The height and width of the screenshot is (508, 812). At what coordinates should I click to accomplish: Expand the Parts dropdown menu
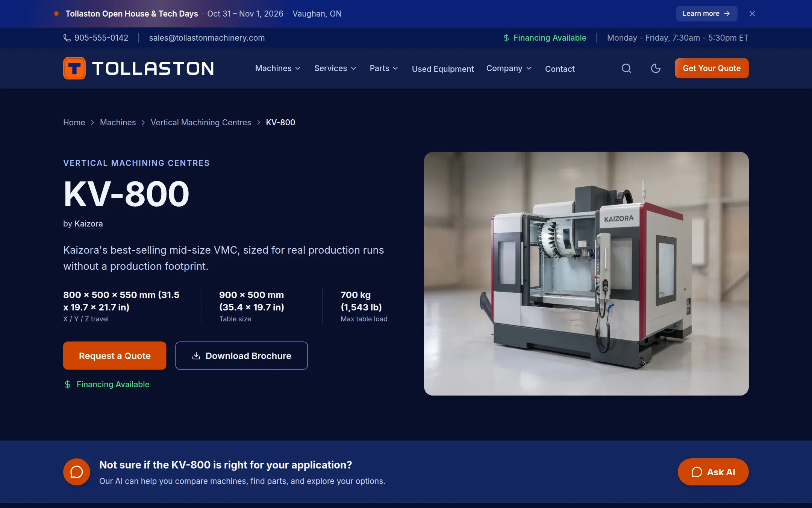coord(383,68)
